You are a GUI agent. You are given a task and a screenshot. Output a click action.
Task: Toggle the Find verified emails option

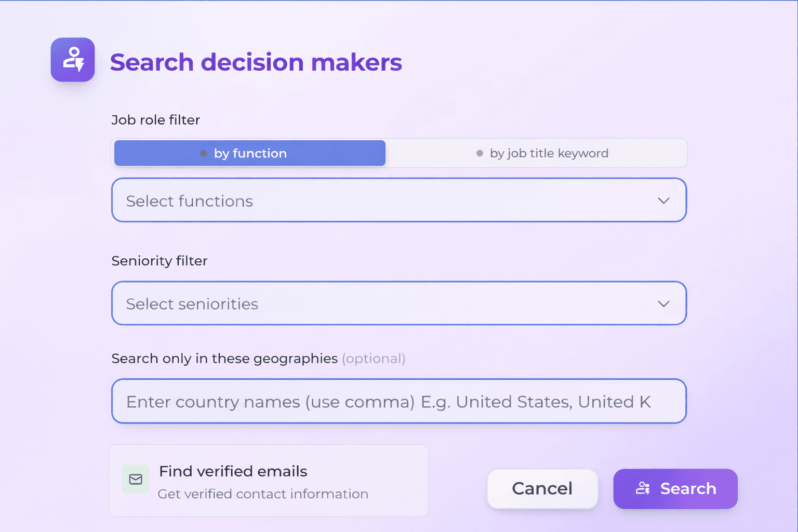pyautogui.click(x=268, y=481)
